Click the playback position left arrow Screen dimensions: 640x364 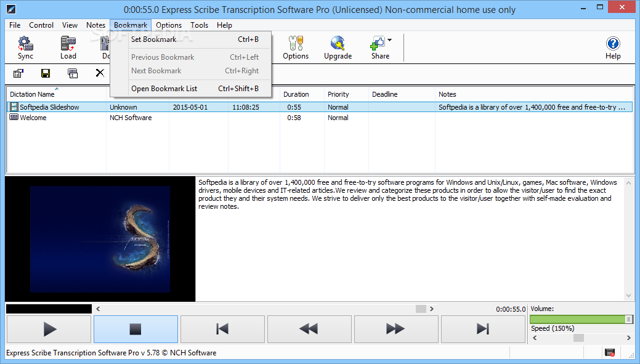pos(98,309)
